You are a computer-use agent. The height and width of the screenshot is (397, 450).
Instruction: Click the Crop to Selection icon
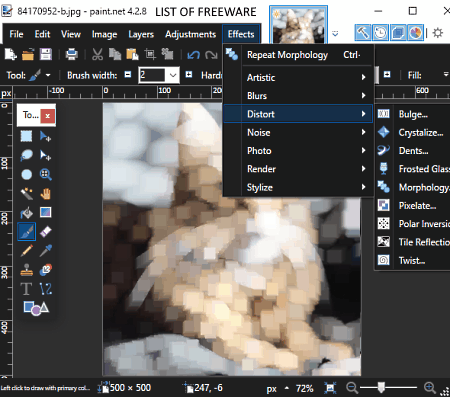pos(150,54)
